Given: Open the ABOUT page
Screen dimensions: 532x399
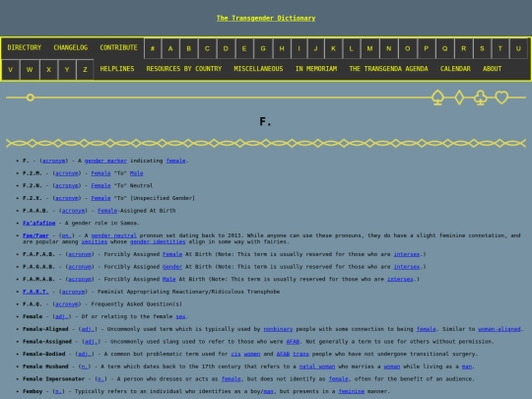Looking at the screenshot, I should click(492, 69).
